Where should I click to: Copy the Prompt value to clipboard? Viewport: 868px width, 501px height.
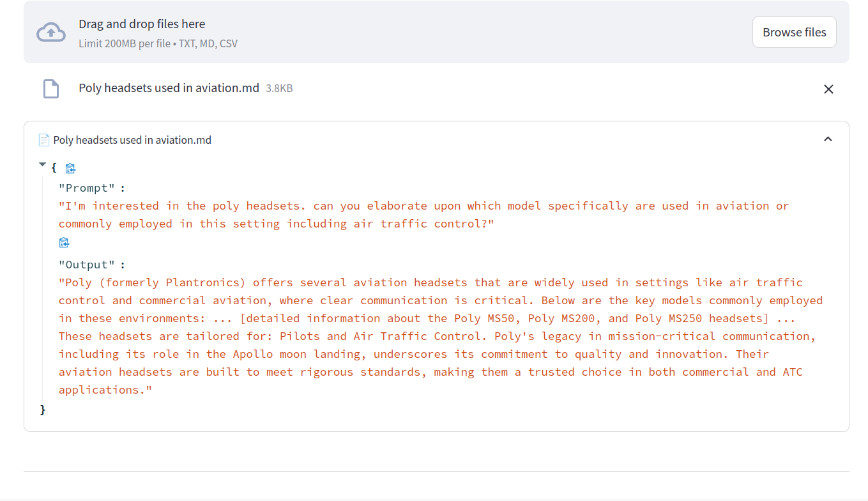pyautogui.click(x=64, y=242)
